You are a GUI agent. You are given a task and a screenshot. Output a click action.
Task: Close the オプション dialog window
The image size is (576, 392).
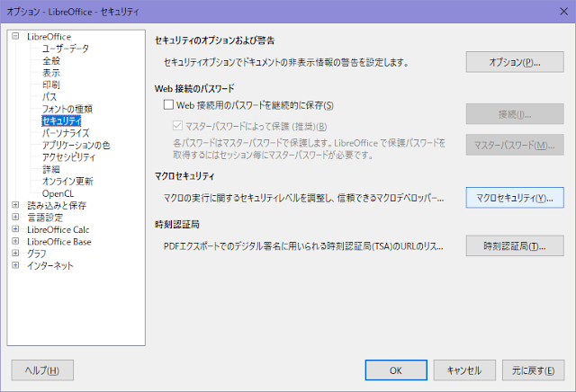(563, 12)
